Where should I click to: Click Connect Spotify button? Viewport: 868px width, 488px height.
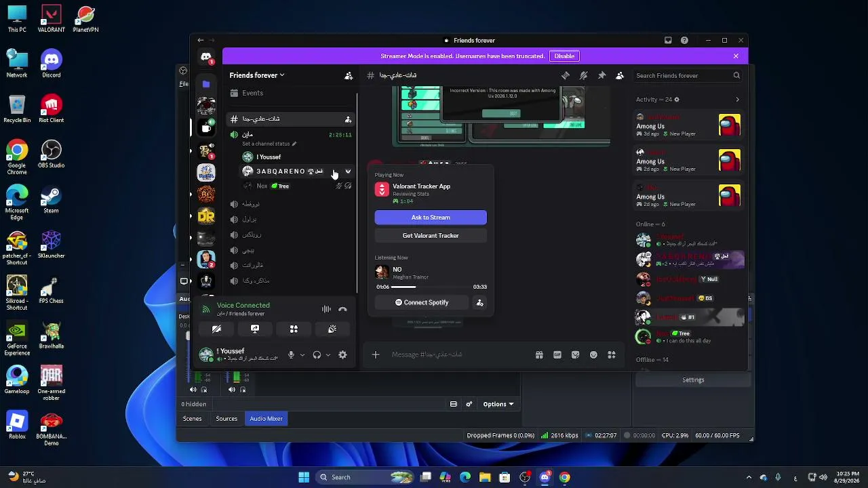click(x=422, y=302)
